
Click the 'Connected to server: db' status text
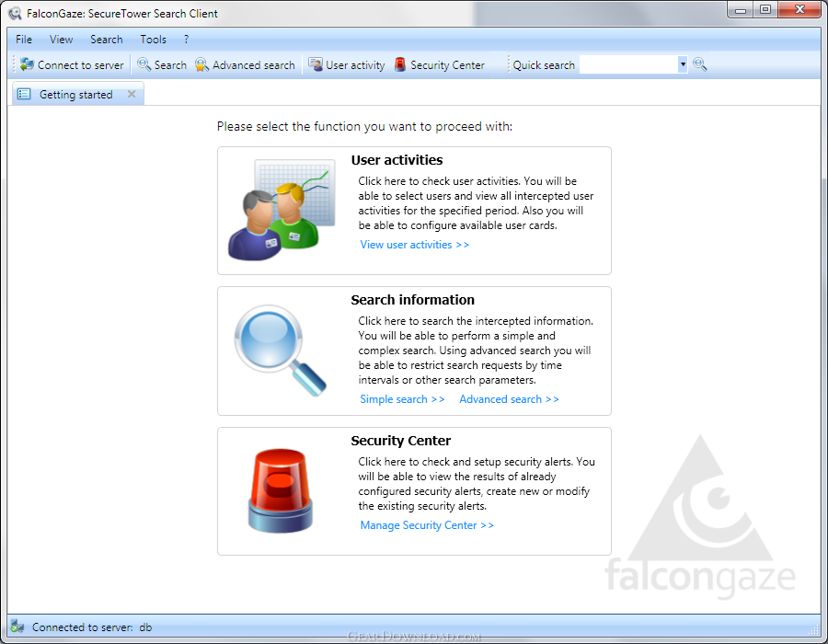pyautogui.click(x=92, y=627)
